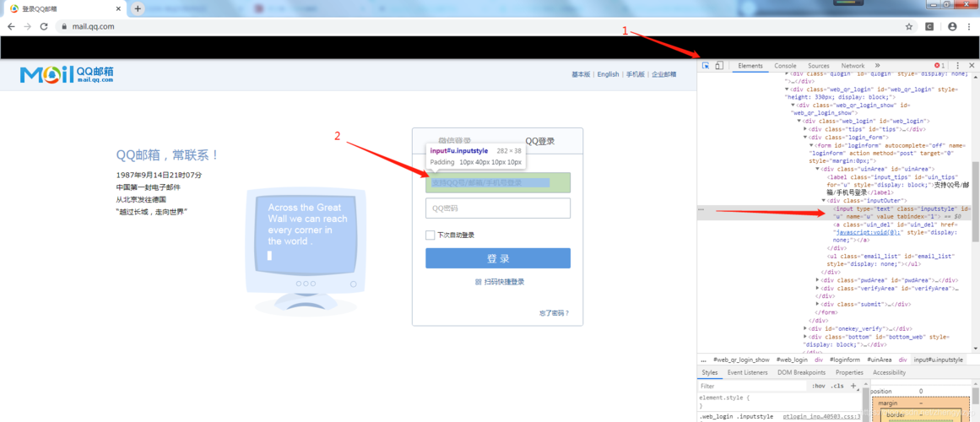The image size is (980, 422).
Task: Expand the div class="tips" node
Action: [805, 129]
